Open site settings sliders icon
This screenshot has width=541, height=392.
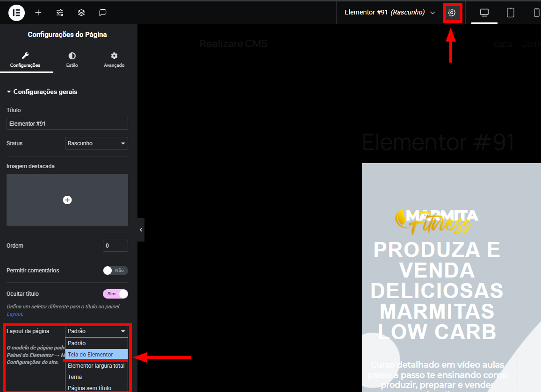[60, 13]
